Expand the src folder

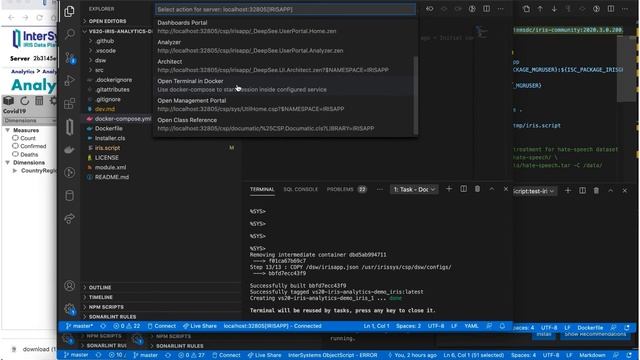click(99, 70)
